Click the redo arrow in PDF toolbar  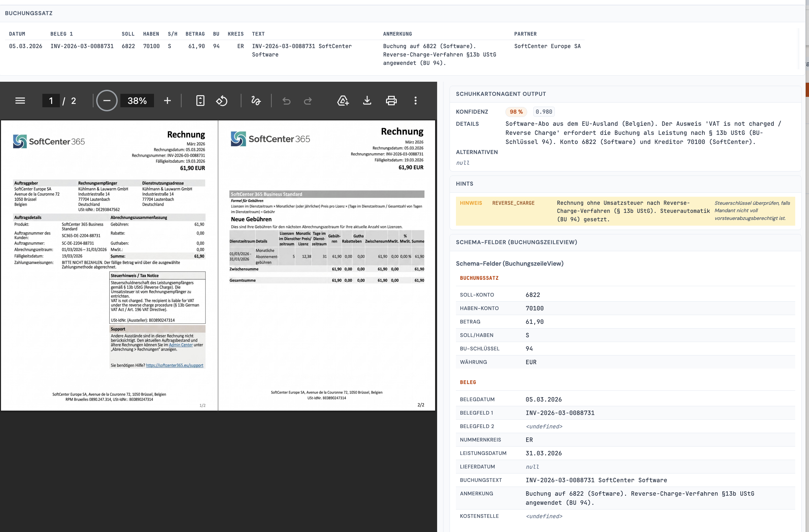click(308, 101)
